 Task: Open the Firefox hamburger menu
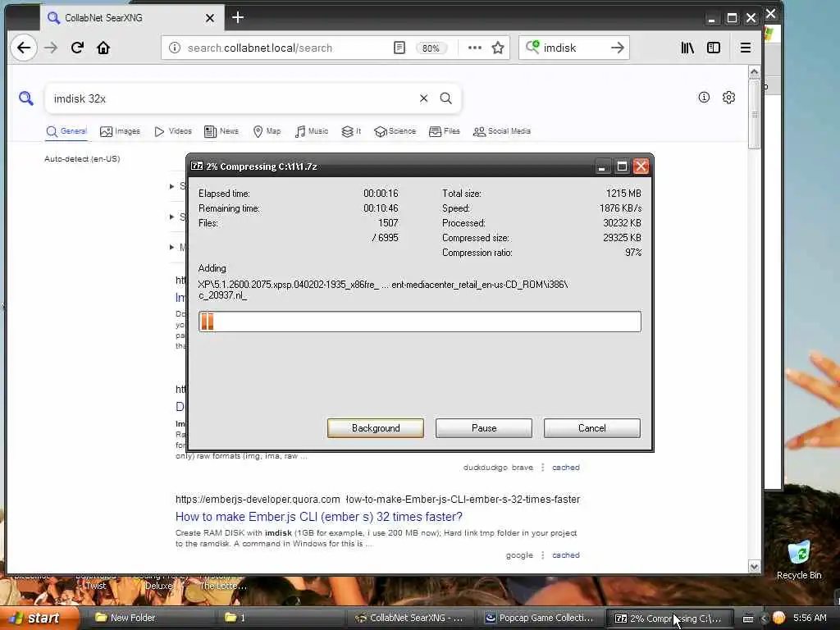click(745, 48)
